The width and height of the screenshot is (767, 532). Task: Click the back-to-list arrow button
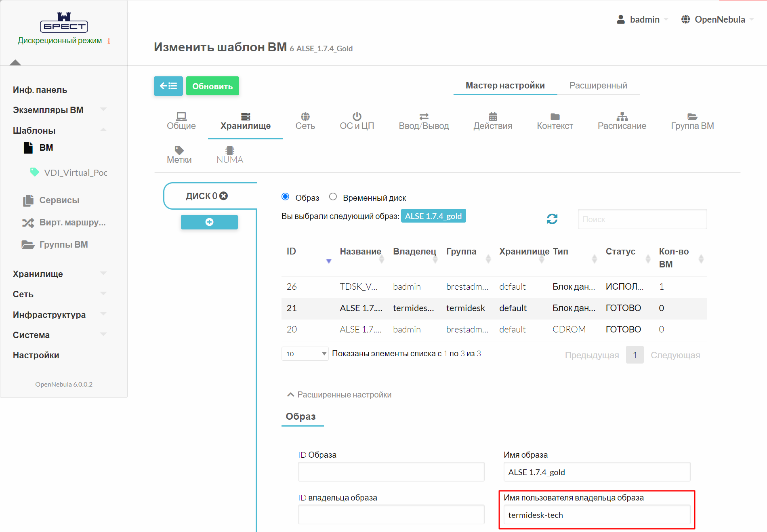[x=168, y=86]
